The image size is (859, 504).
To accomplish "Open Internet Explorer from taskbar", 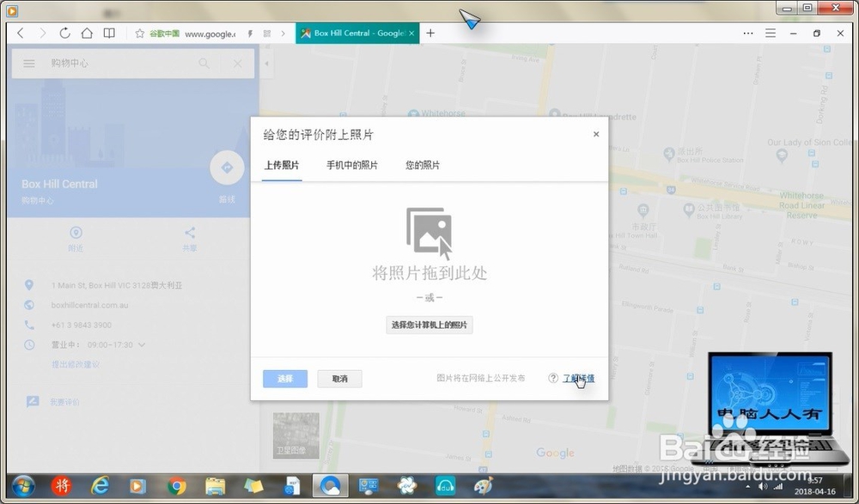I will coord(100,486).
